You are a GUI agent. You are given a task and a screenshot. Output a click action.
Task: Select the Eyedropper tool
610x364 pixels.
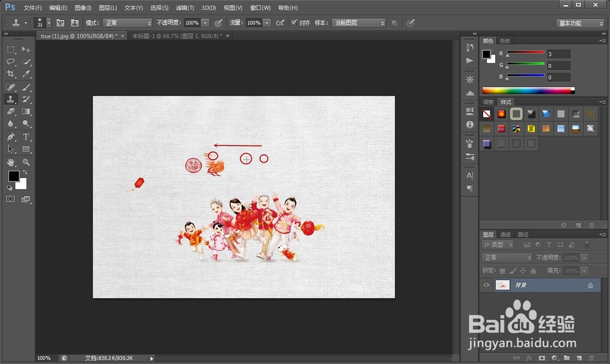pos(26,74)
